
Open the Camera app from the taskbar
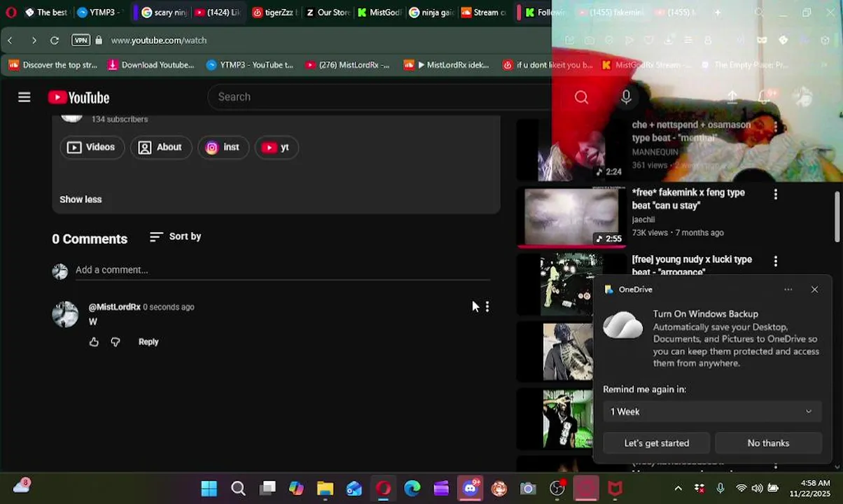point(528,488)
